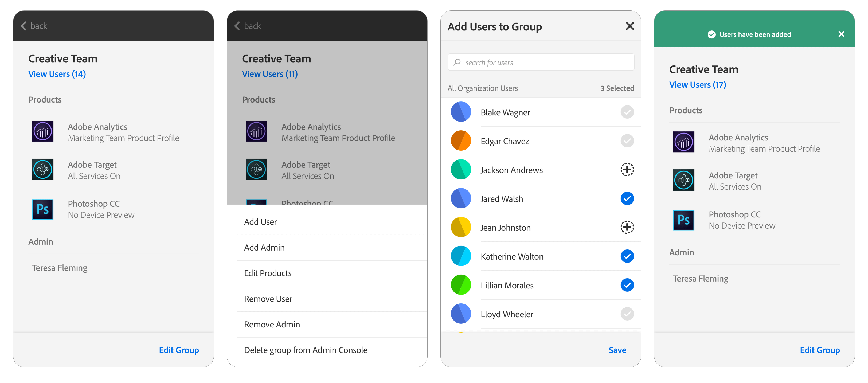The width and height of the screenshot is (868, 383).
Task: Click the Photoshop CC icon in the rightmost panel
Action: (683, 220)
